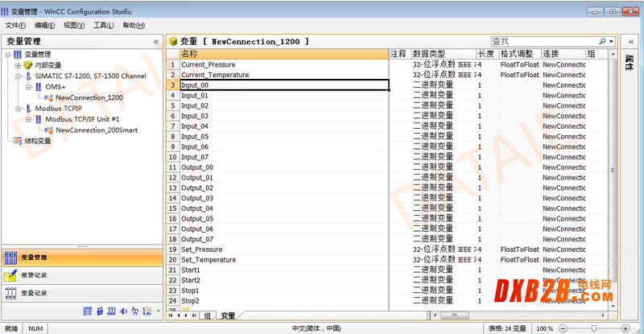The image size is (644, 334).
Task: Click the table horizontal scrollbar
Action: [x=518, y=315]
